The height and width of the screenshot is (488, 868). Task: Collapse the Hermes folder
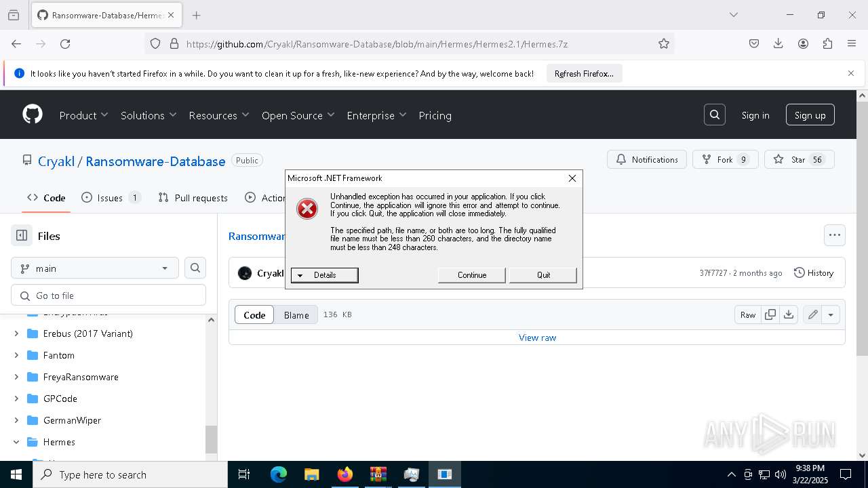pyautogui.click(x=16, y=442)
